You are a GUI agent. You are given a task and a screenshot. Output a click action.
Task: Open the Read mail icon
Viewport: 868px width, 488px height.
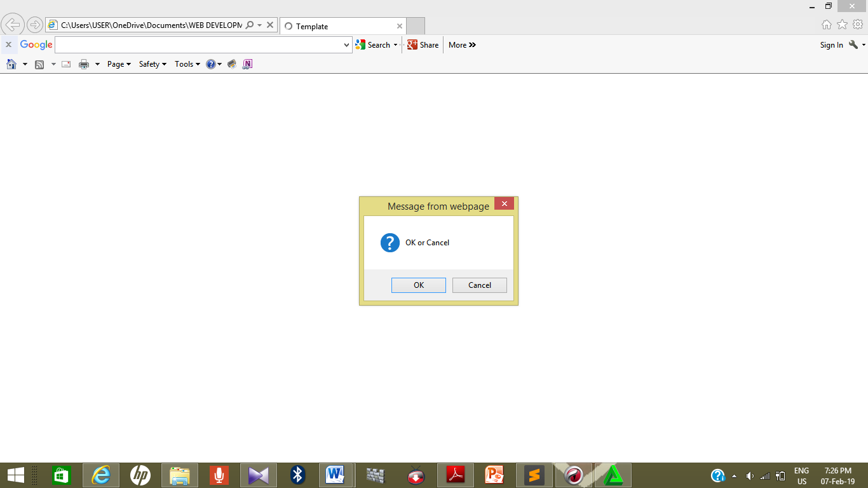(66, 64)
